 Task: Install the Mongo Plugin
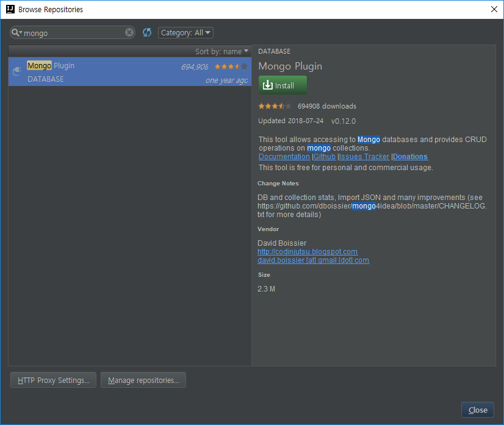(283, 85)
